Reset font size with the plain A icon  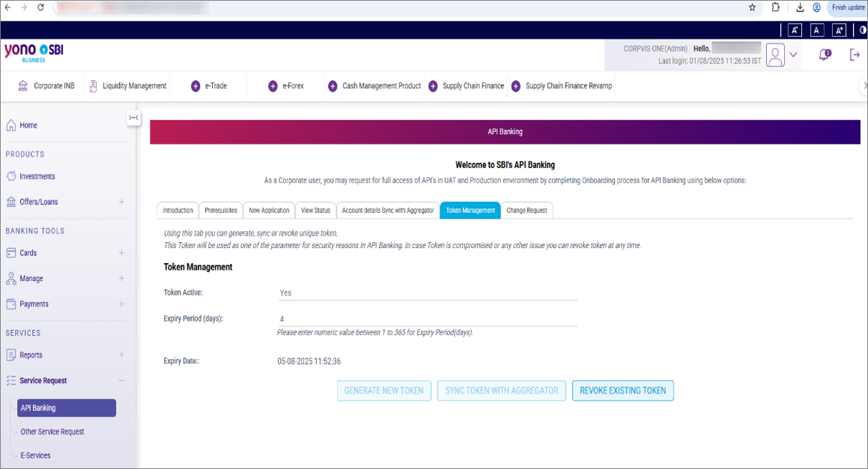click(x=817, y=30)
